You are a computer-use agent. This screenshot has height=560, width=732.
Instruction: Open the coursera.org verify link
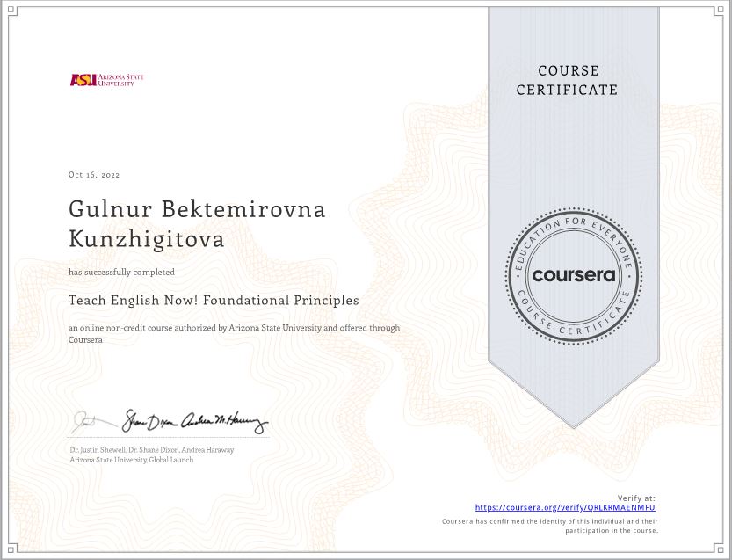565,507
